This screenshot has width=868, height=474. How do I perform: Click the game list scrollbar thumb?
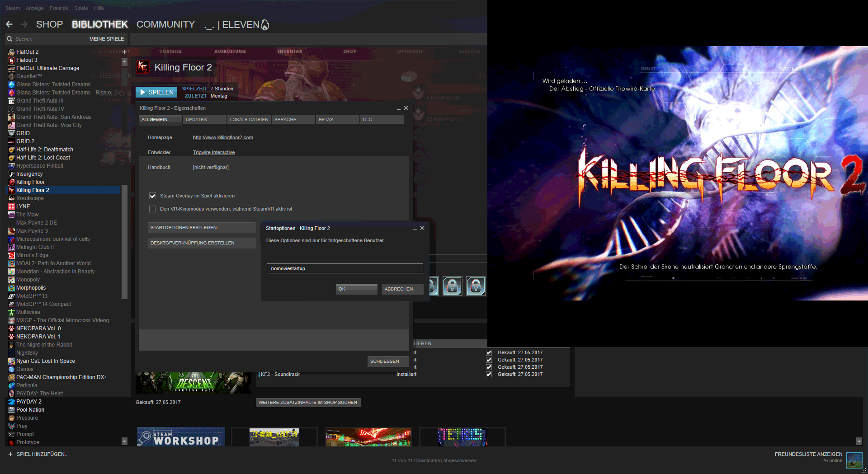[124, 242]
